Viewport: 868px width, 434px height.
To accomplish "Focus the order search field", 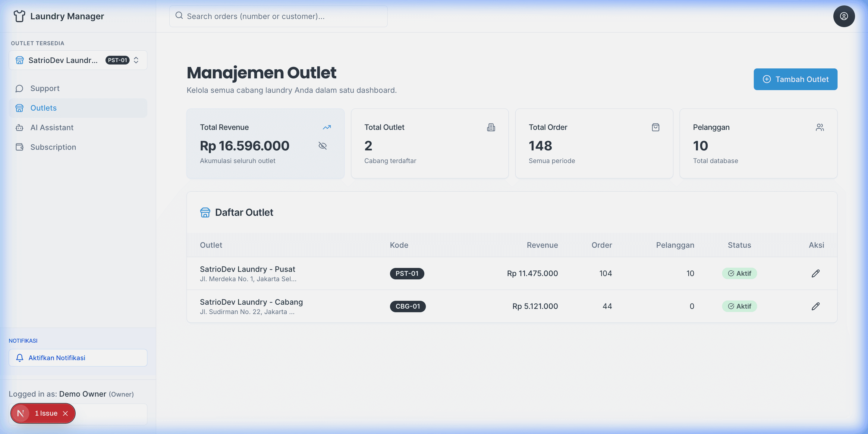I will 278,16.
